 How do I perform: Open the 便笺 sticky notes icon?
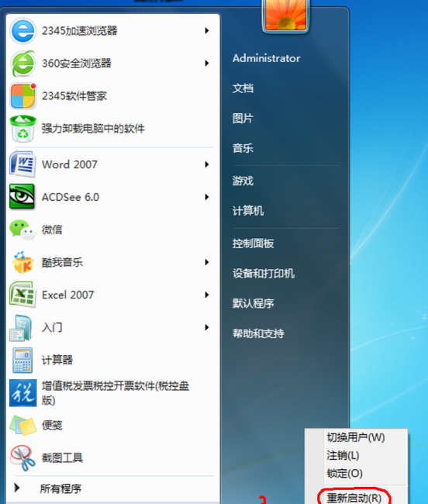pos(22,425)
